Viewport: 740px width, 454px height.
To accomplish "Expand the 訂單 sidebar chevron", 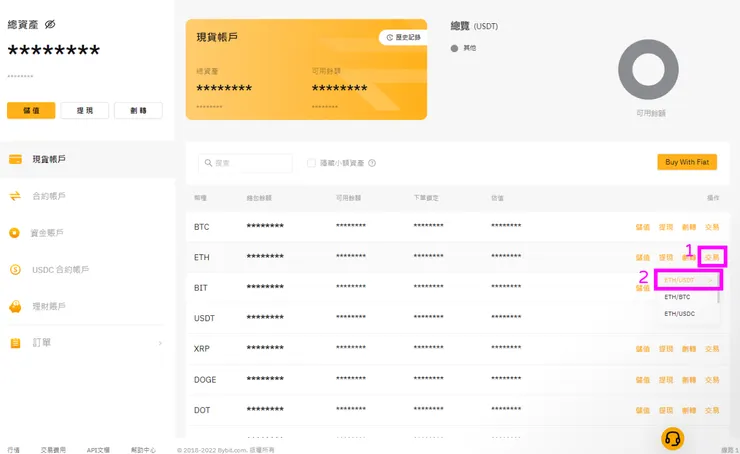I will point(160,343).
